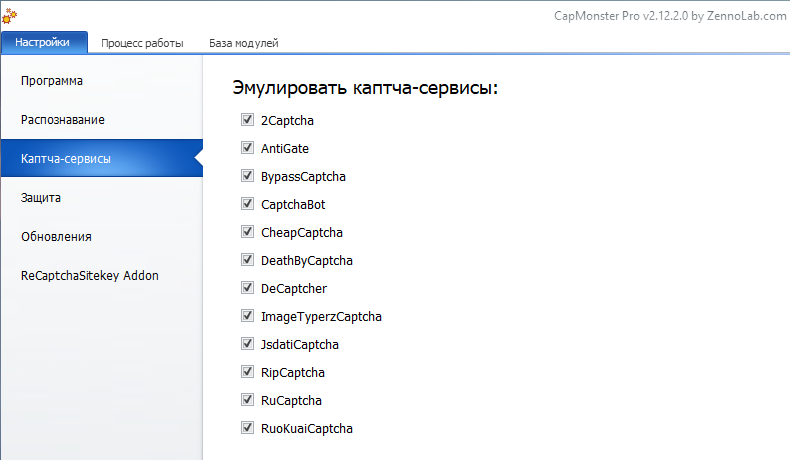Screen dimensions: 790x460
Task: Disable BypassCaptcha emulation
Action: click(x=247, y=176)
